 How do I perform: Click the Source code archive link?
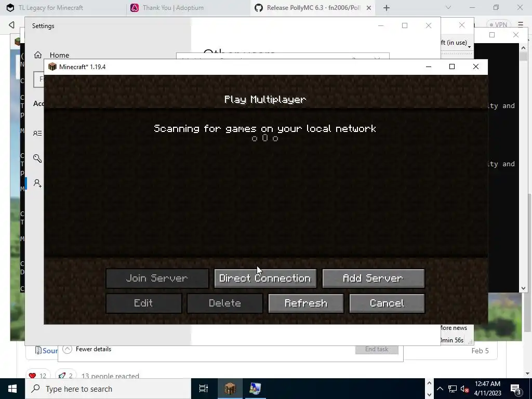(x=46, y=351)
